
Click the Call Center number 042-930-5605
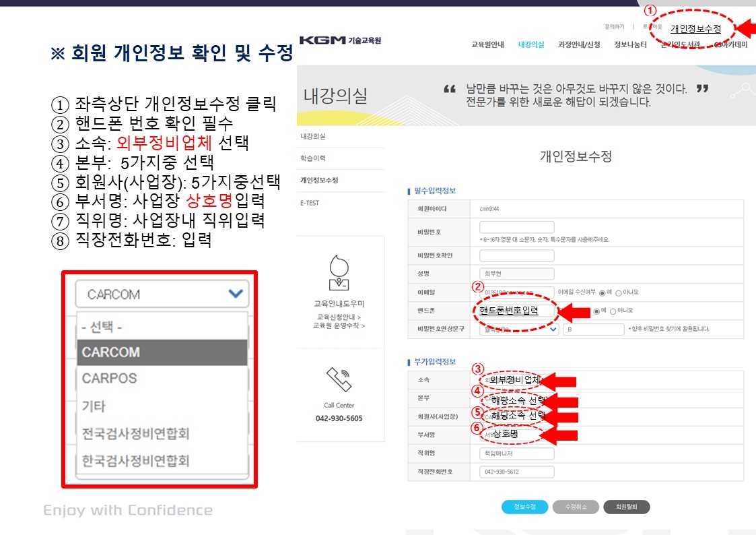(339, 418)
